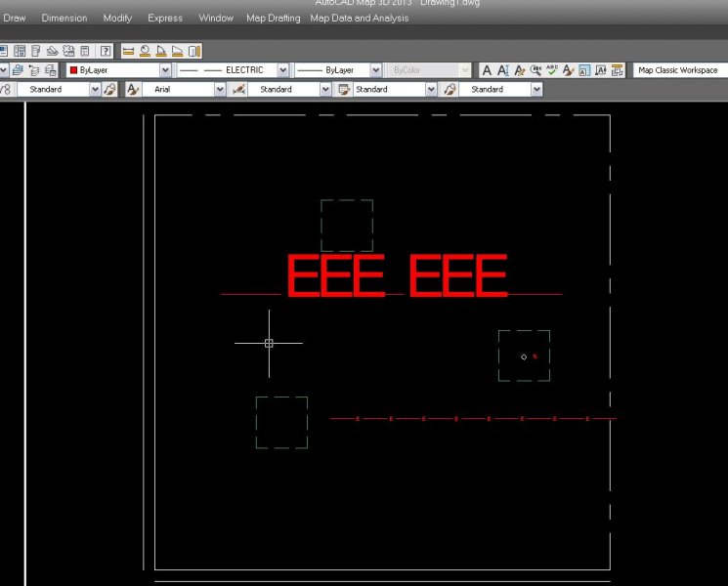This screenshot has width=728, height=586.
Task: Open the Window menu
Action: click(216, 19)
